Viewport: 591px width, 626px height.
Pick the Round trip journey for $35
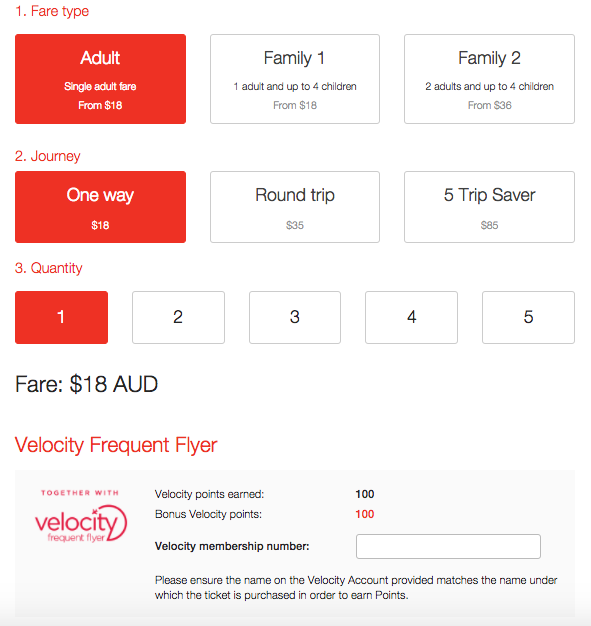tap(295, 207)
